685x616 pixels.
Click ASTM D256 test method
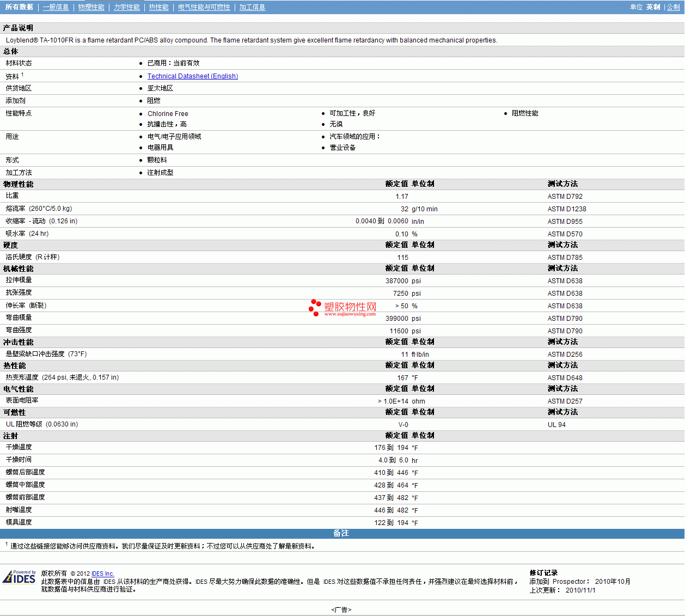click(565, 355)
